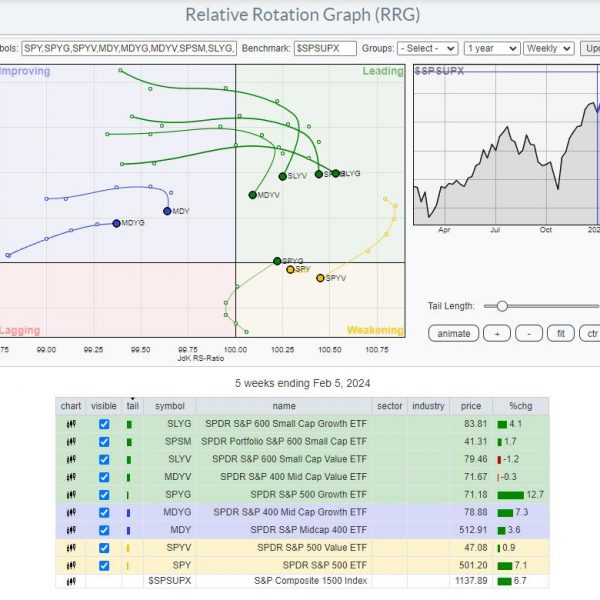Sort table by %chg column
This screenshot has width=600, height=600.
click(x=520, y=406)
